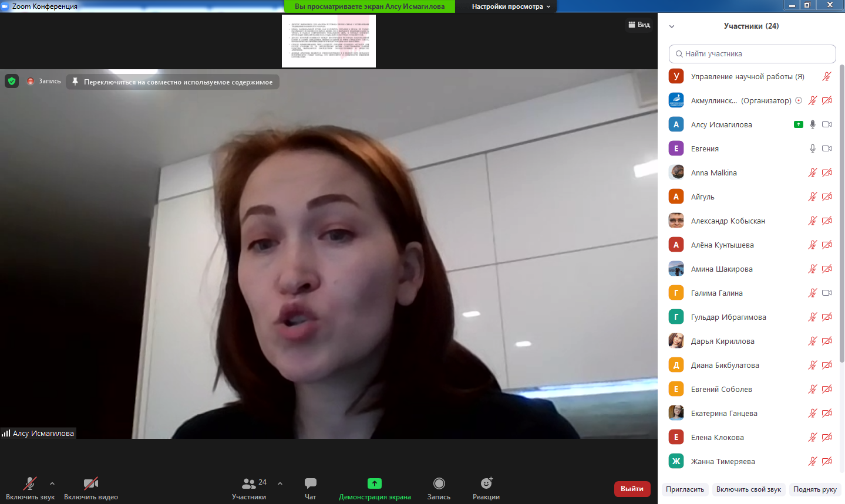Click the Record icon in toolbar
This screenshot has width=845, height=504.
[439, 483]
